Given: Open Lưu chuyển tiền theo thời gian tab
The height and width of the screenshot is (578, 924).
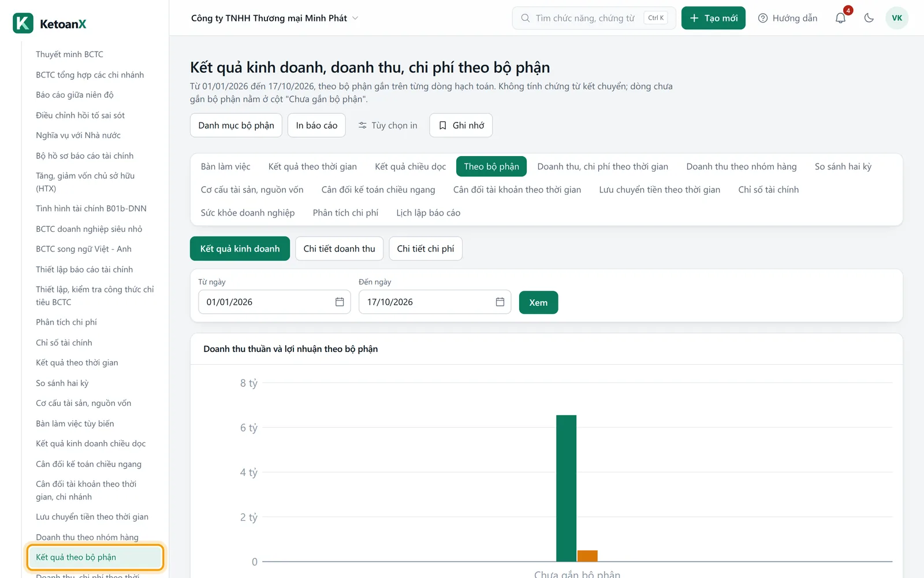Looking at the screenshot, I should tap(660, 190).
